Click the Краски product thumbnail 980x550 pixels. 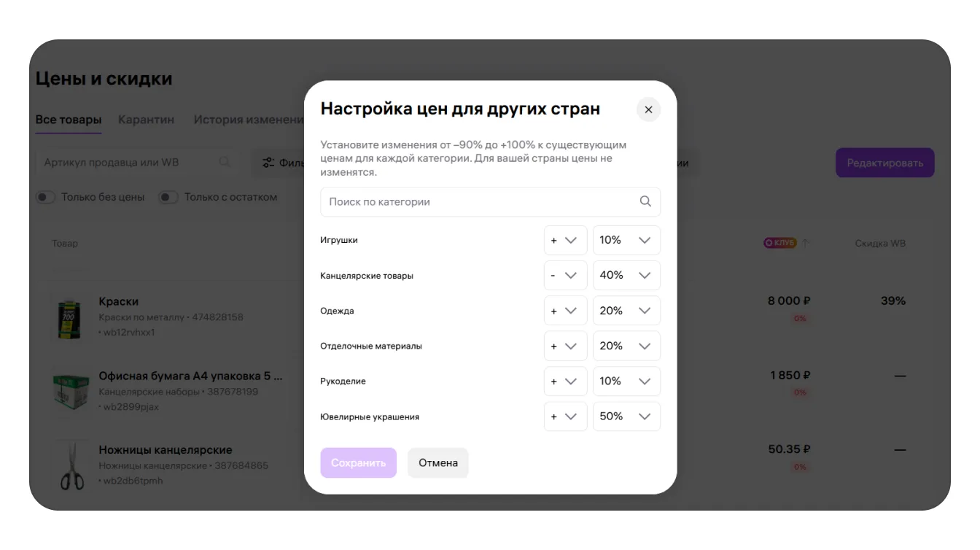[71, 317]
